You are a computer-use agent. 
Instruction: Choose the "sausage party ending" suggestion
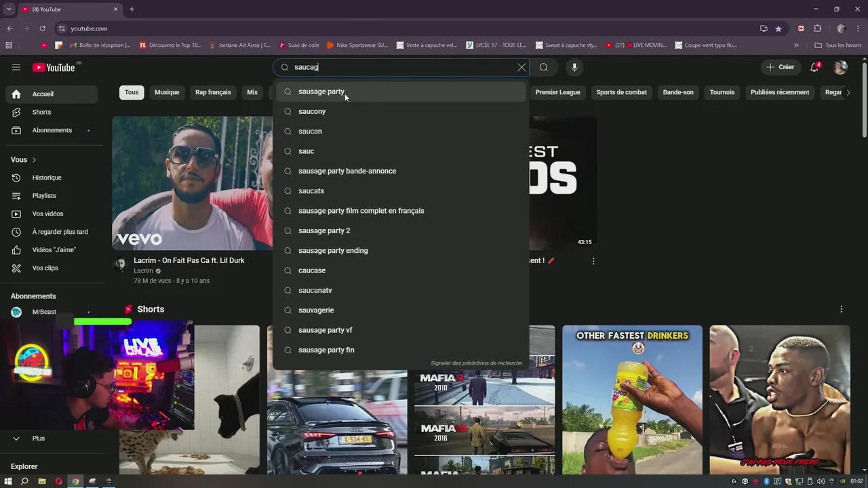pyautogui.click(x=401, y=251)
